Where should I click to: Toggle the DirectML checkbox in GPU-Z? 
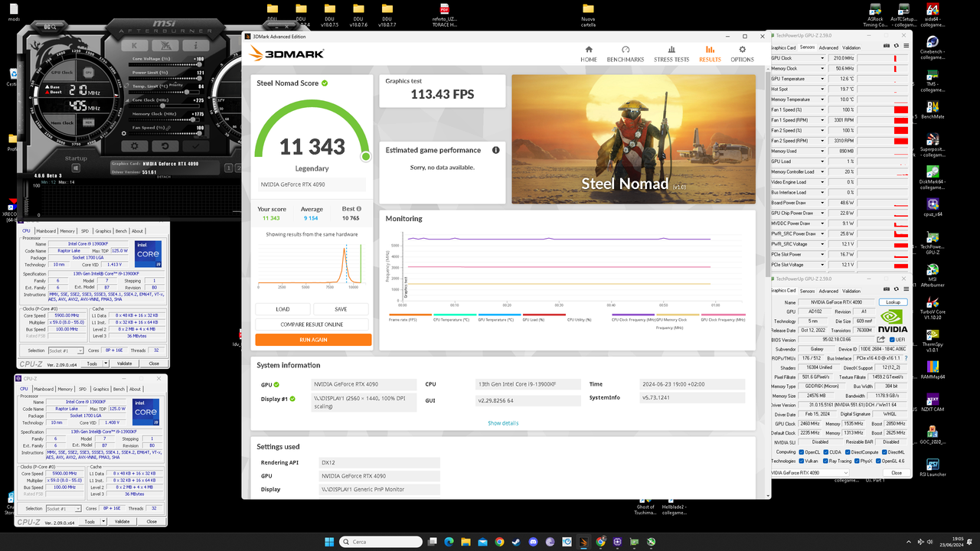[x=884, y=452]
